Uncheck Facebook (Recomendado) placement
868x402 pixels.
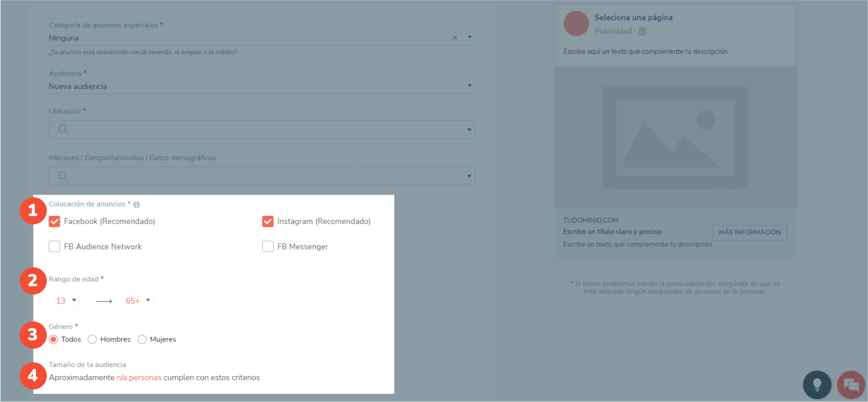click(54, 221)
